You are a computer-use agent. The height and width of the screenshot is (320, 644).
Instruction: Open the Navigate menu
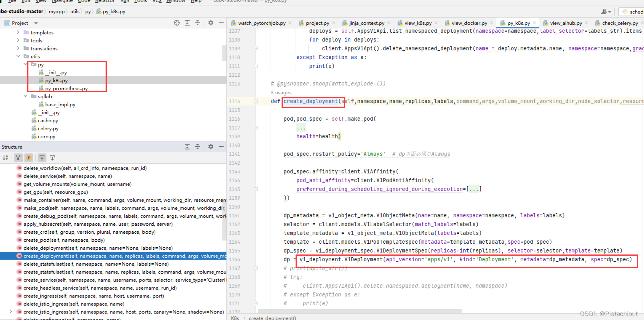point(62,1)
